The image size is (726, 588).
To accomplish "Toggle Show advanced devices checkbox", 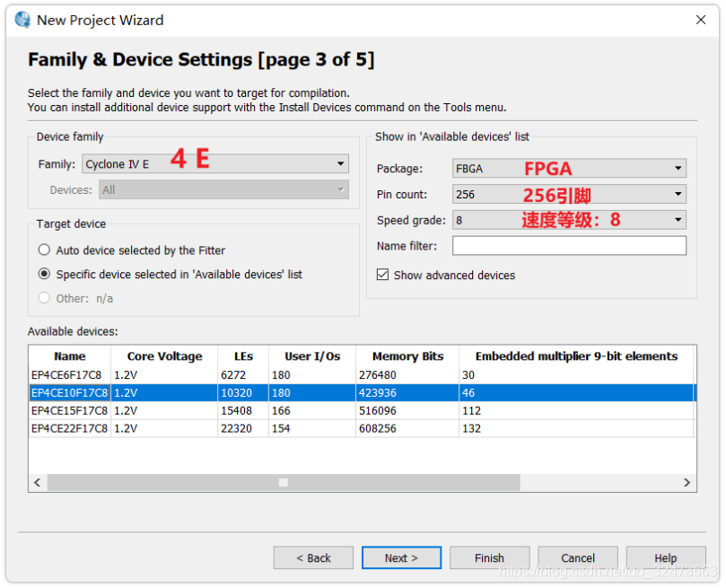I will click(x=382, y=275).
